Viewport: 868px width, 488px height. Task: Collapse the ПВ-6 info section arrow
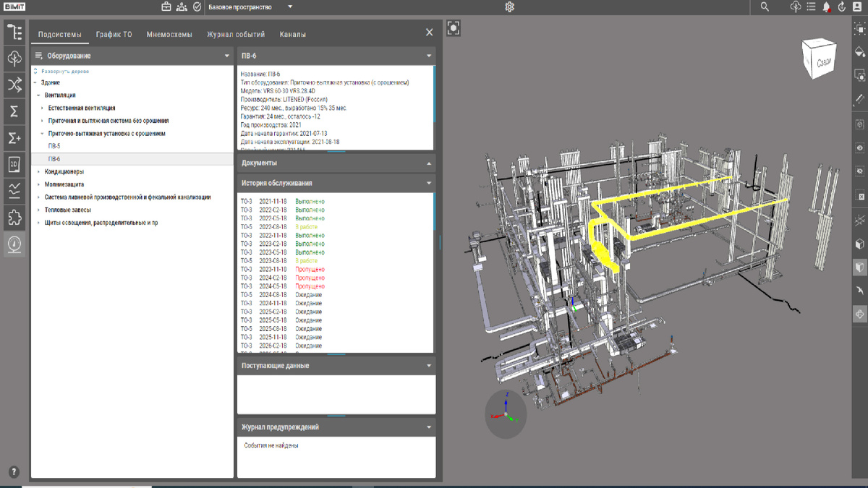click(x=429, y=56)
